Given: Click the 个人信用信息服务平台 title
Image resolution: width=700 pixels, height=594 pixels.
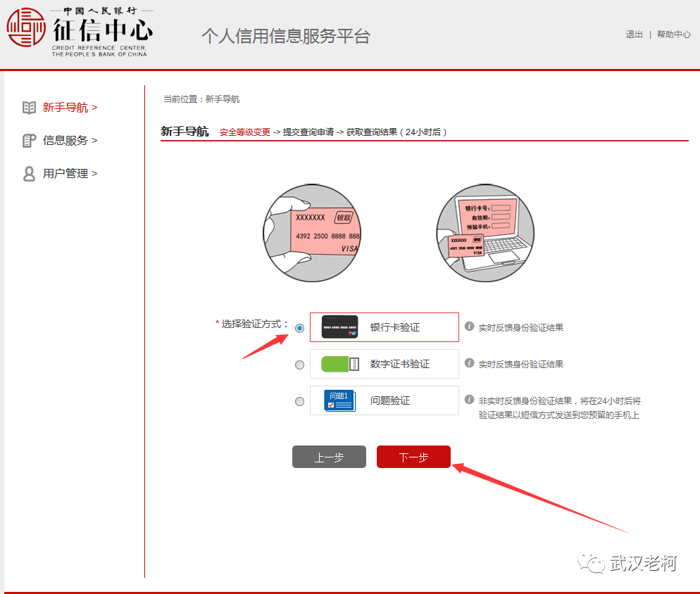Looking at the screenshot, I should (x=286, y=36).
